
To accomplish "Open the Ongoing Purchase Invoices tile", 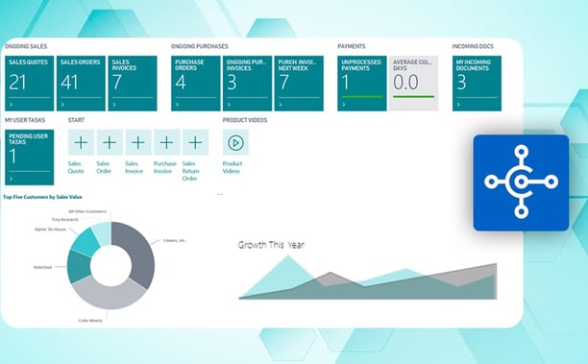I will click(247, 84).
